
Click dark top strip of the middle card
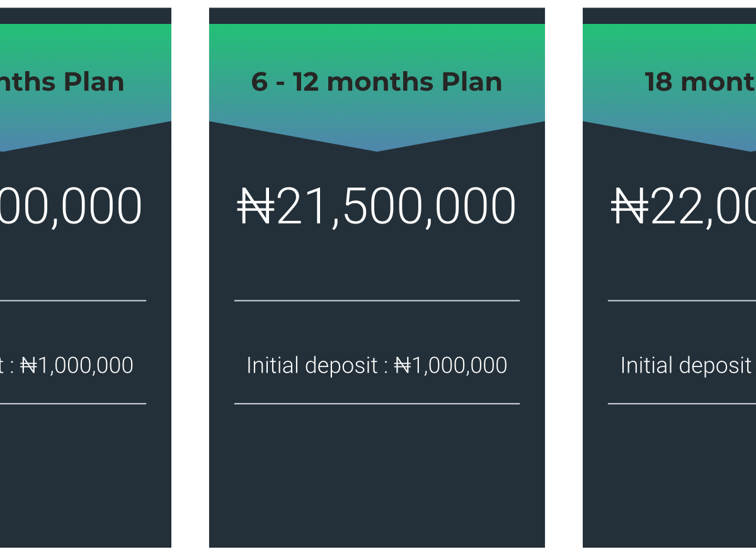coord(377,16)
